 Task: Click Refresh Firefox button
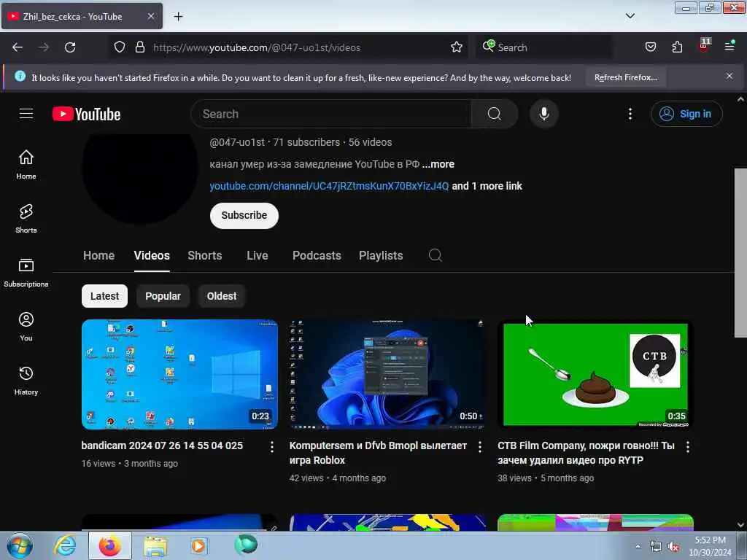(625, 77)
